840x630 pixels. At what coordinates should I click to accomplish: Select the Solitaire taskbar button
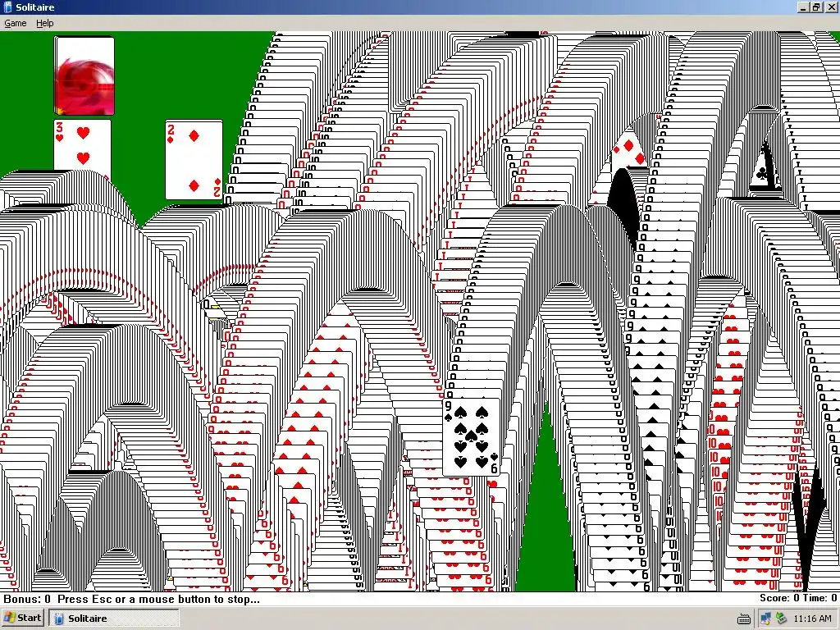pyautogui.click(x=113, y=618)
